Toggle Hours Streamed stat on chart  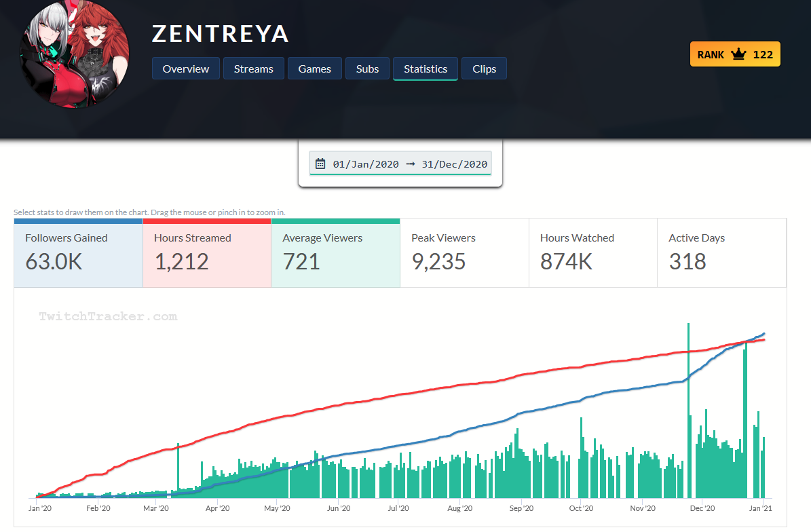[x=207, y=253]
